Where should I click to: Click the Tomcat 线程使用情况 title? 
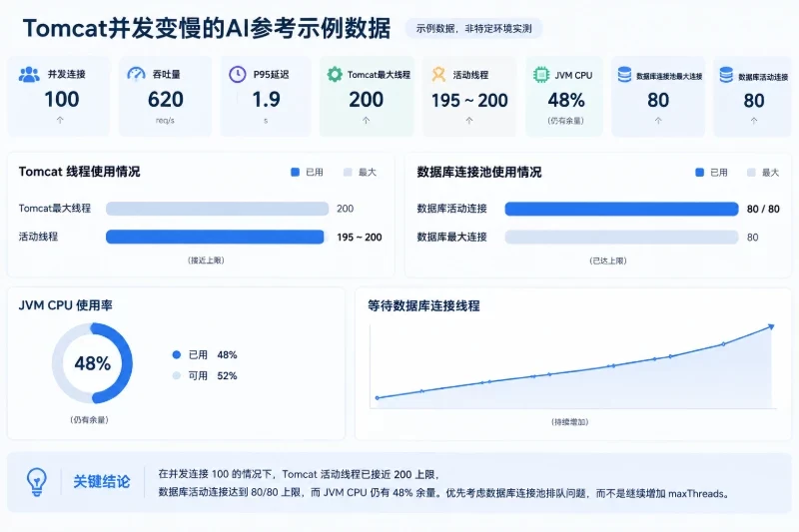point(79,172)
